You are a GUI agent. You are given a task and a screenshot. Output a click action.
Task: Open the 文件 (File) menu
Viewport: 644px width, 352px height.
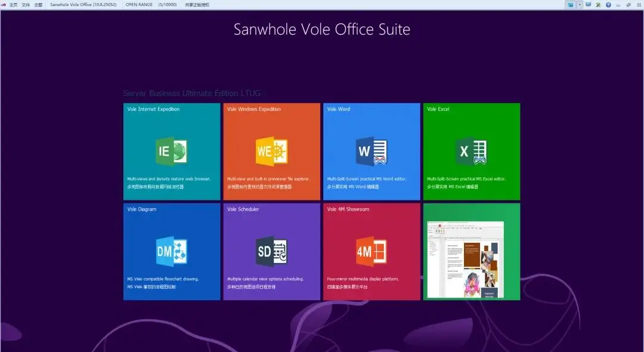26,5
